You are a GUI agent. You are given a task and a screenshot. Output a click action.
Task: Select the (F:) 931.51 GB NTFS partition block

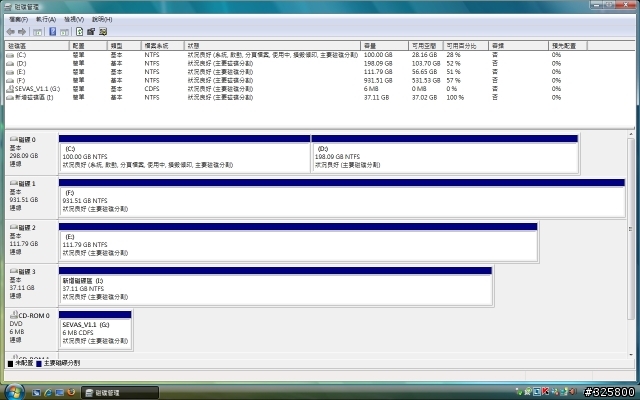click(342, 198)
